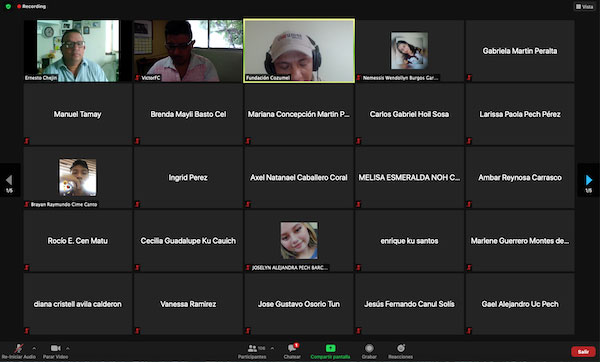
Task: Click muted mic icon on Larissa Paola tile
Action: tap(469, 141)
